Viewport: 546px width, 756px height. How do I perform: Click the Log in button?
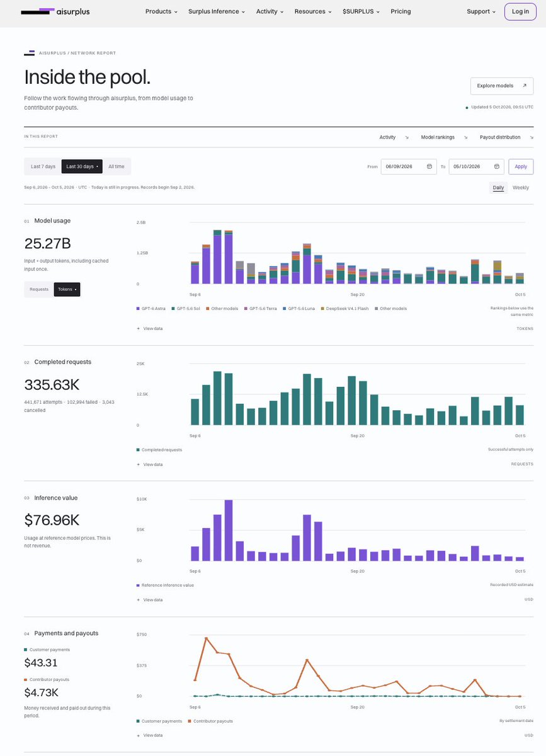(520, 11)
